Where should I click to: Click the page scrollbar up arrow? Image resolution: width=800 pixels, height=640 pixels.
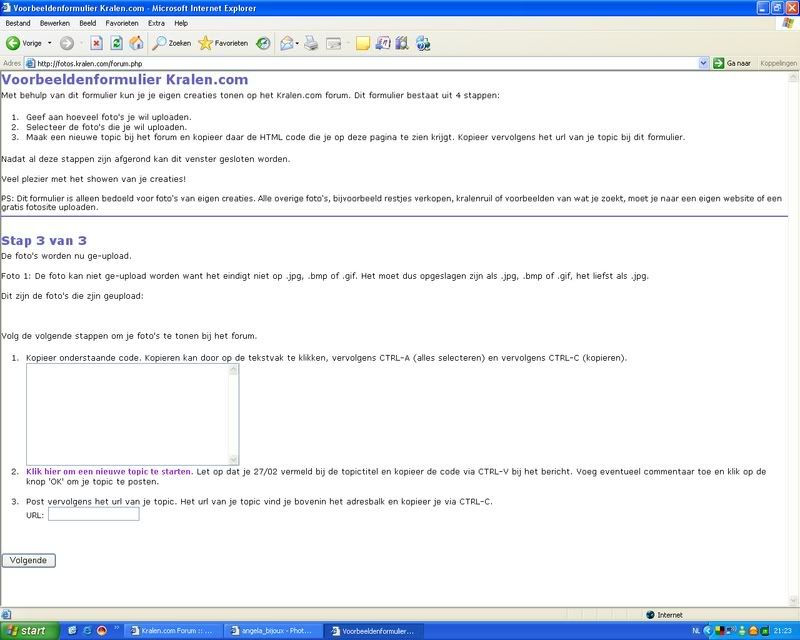coord(793,78)
